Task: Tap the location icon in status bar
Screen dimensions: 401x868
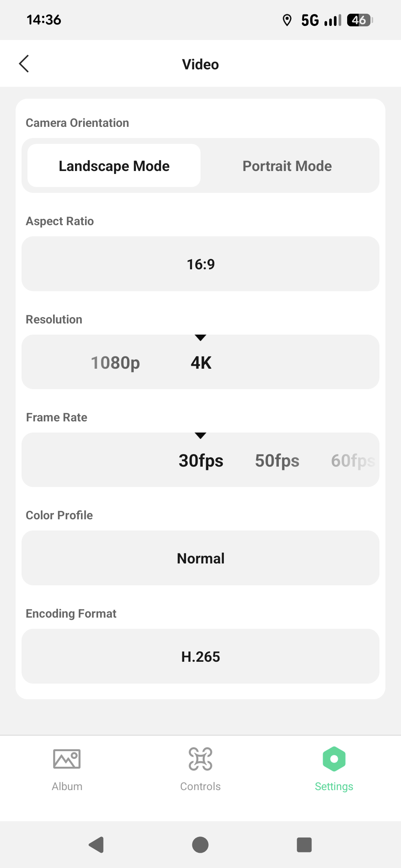Action: (287, 20)
